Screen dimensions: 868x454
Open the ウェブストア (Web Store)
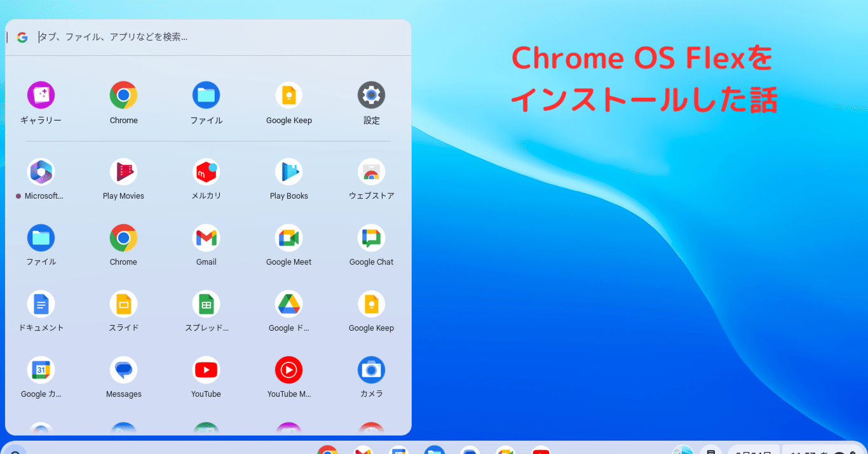tap(371, 170)
